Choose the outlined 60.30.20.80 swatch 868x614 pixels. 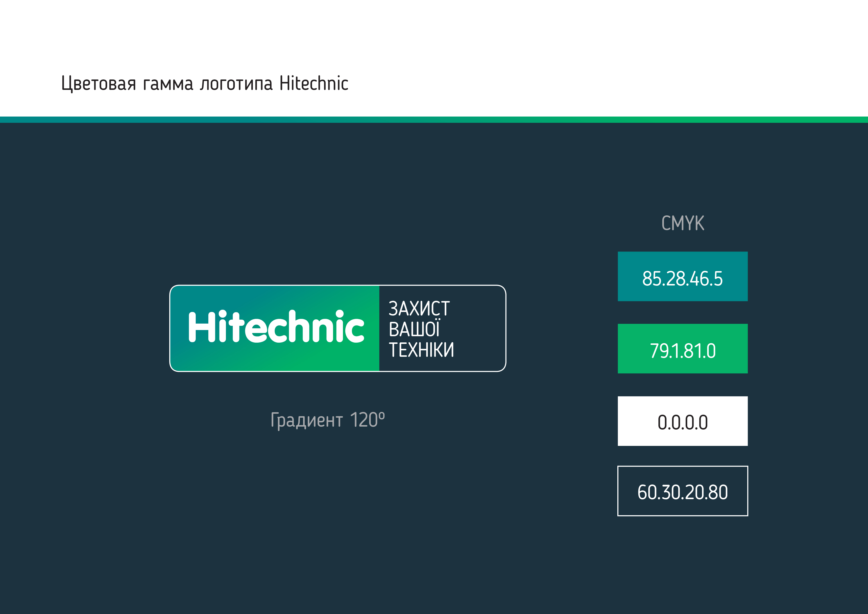pyautogui.click(x=682, y=491)
